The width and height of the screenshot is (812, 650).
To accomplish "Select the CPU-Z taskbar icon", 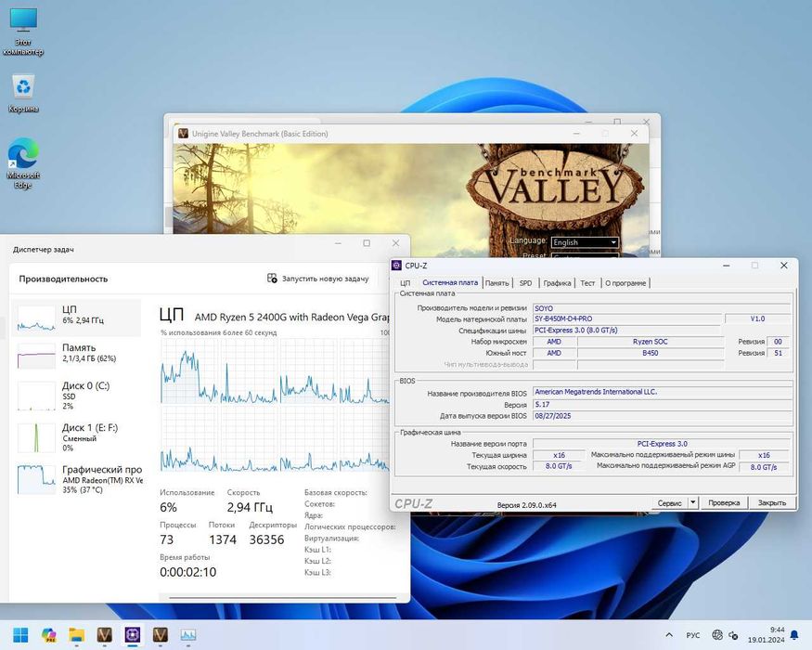I will pos(133,634).
